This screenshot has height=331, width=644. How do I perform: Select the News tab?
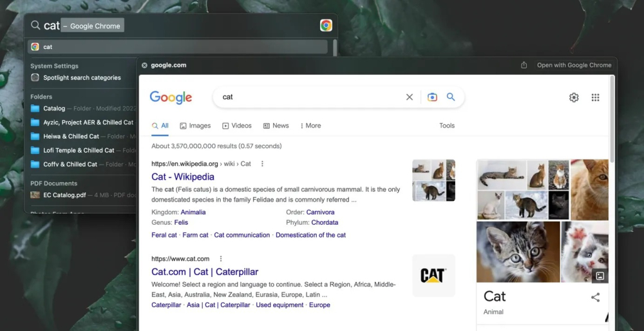(276, 126)
